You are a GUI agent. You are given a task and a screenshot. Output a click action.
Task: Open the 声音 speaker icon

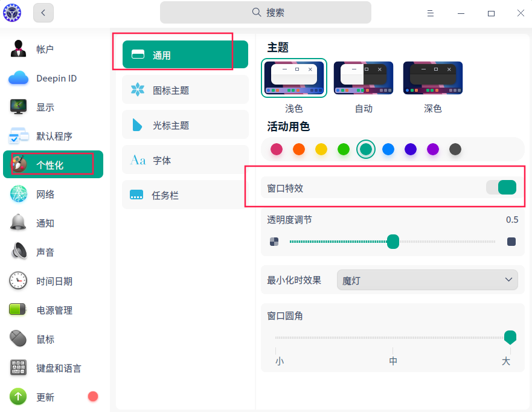19,251
